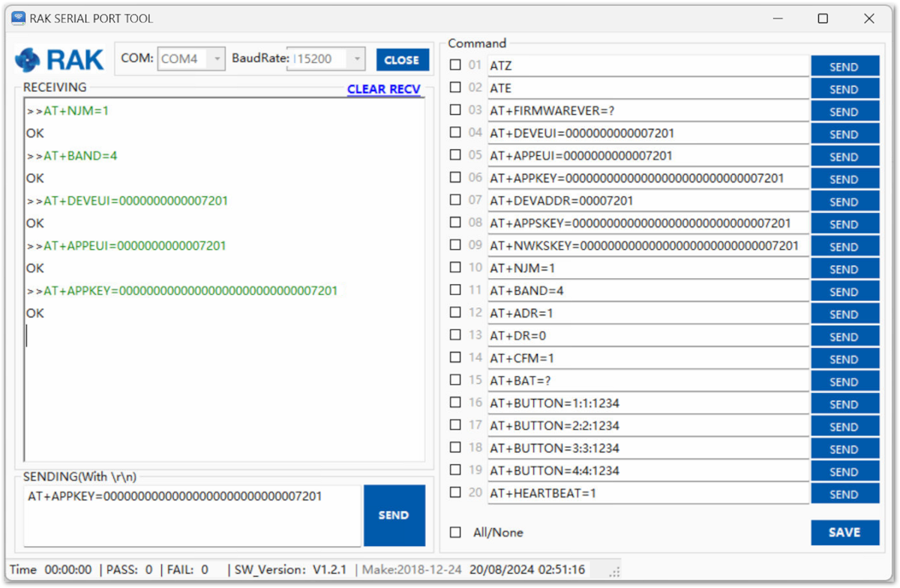900x588 pixels.
Task: Click the SENDING text box containing AT+APPKEY
Action: pos(192,515)
